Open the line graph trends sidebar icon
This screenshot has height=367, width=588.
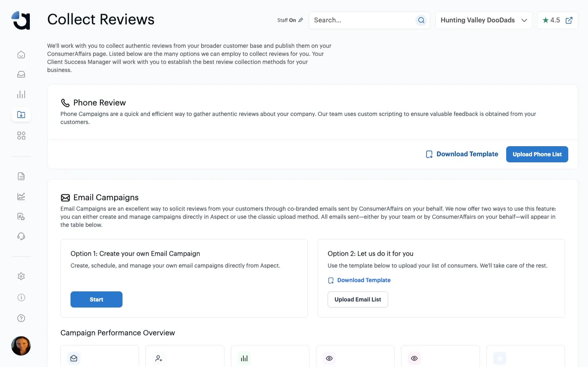click(x=21, y=196)
